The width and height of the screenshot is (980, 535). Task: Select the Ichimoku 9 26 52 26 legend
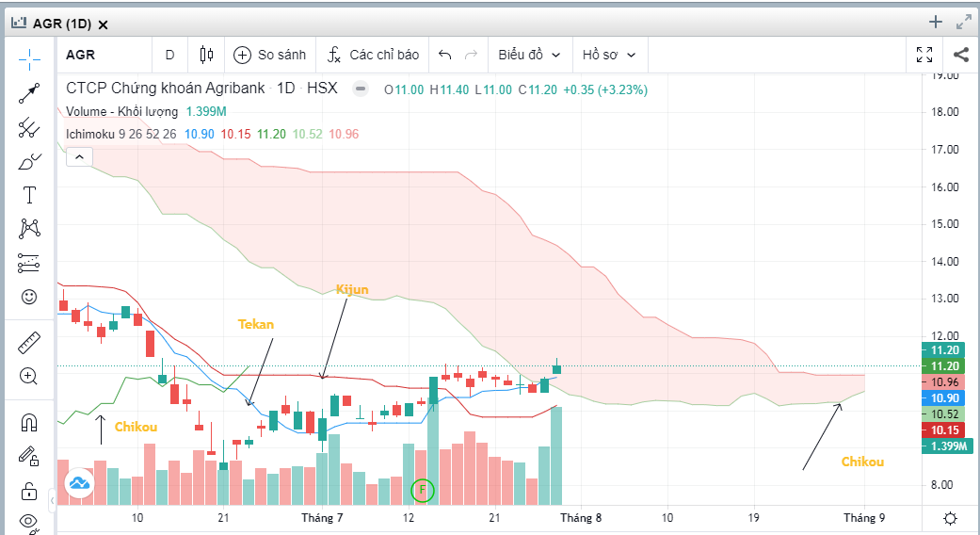[121, 135]
